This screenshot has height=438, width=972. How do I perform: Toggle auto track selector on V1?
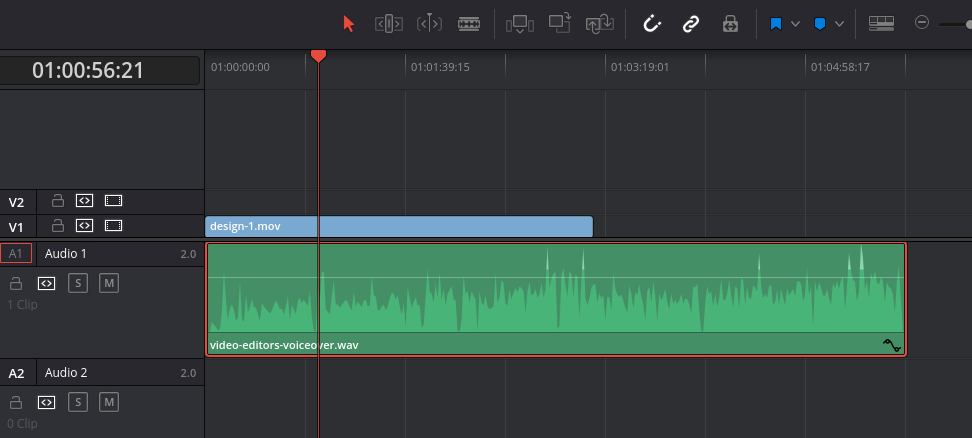click(x=84, y=226)
